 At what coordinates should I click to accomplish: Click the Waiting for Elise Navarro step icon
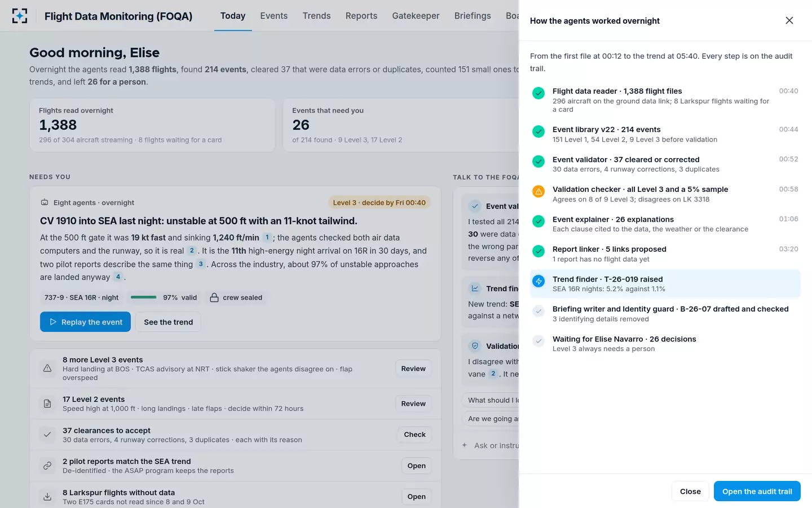click(539, 340)
